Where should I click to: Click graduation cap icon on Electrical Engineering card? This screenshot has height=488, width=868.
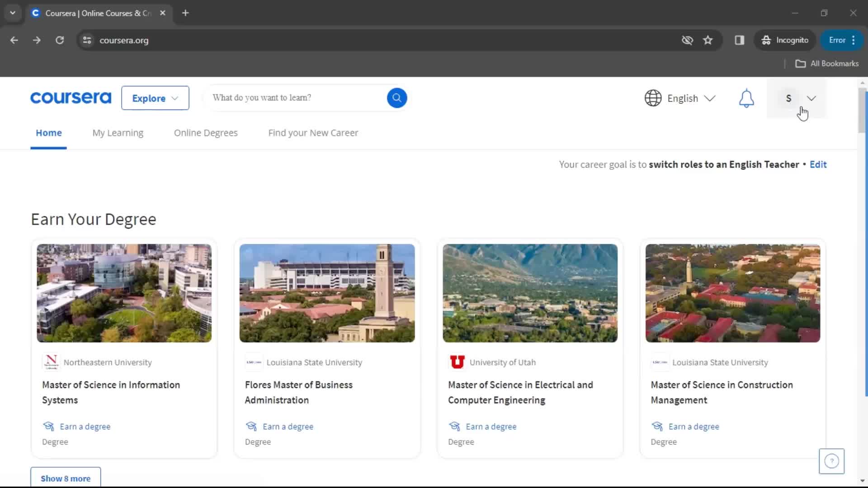(x=454, y=426)
